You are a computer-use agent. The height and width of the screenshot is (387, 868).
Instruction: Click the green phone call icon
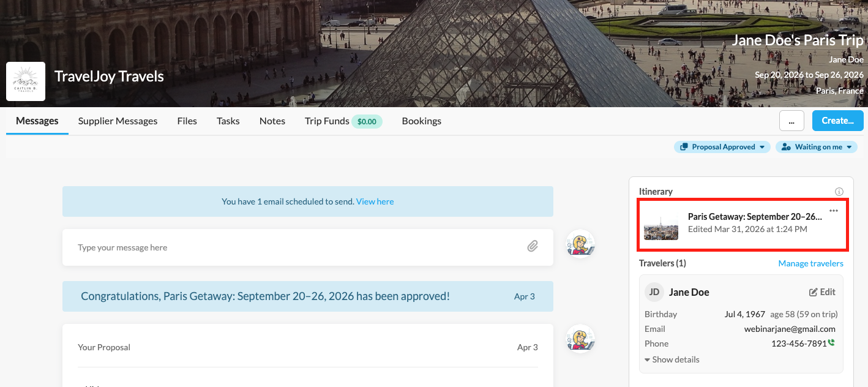[x=832, y=343]
